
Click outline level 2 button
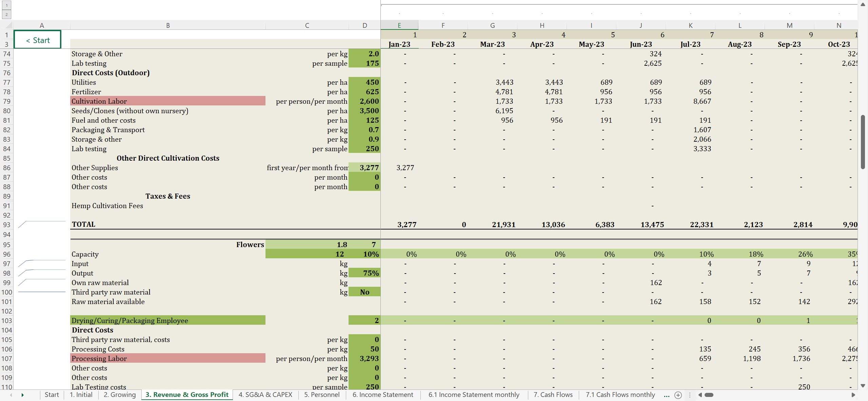tap(6, 15)
